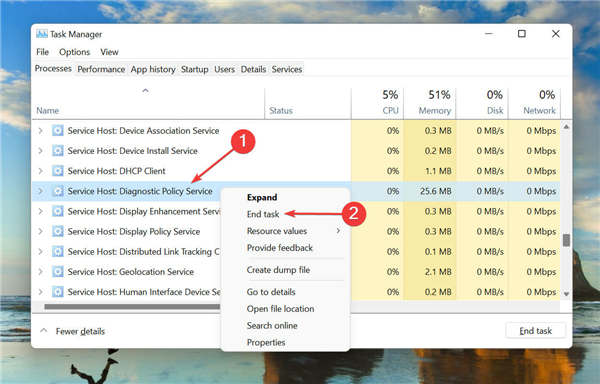
Task: Open the Options menu
Action: 75,52
